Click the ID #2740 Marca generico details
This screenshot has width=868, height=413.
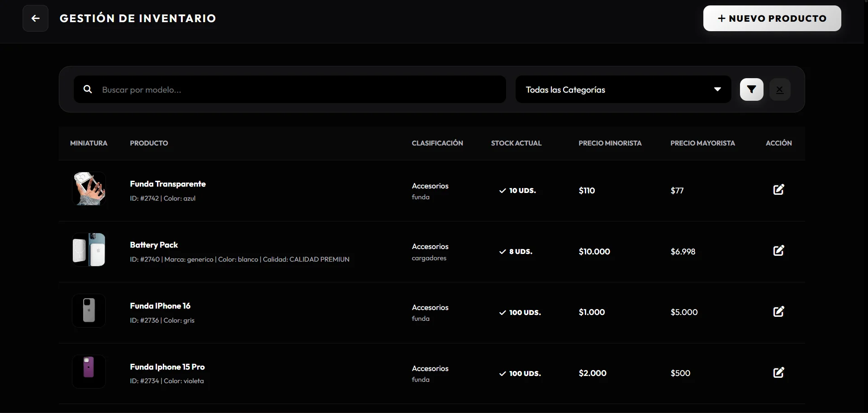pyautogui.click(x=240, y=259)
